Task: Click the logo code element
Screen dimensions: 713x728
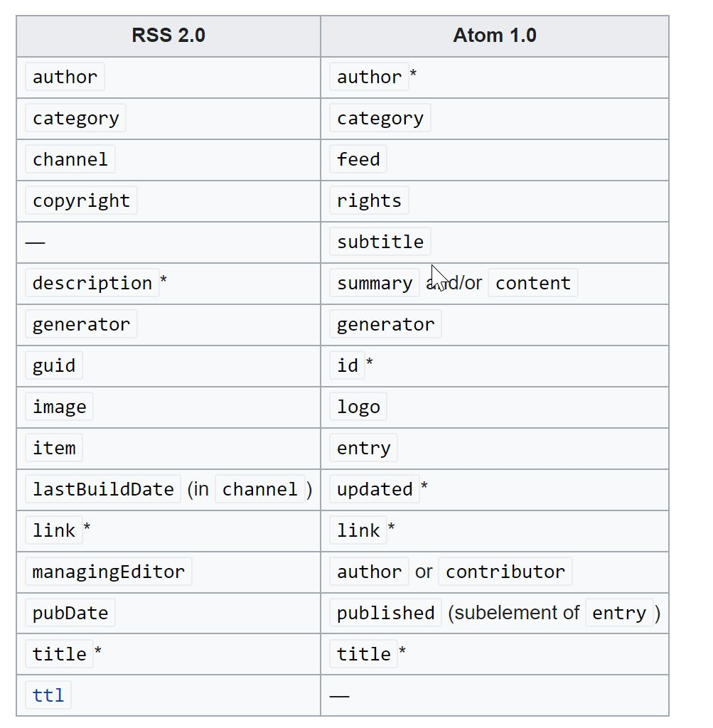Action: coord(358,407)
